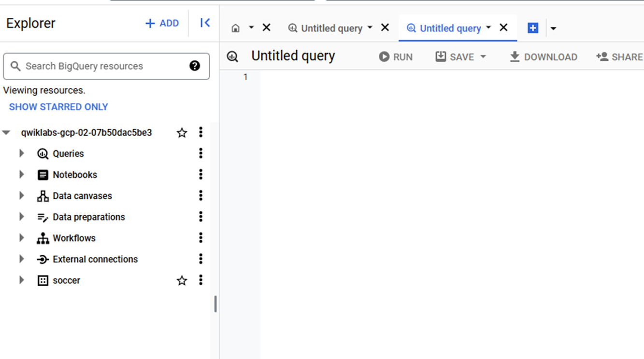644x359 pixels.
Task: Open the new tab options dropdown arrow
Action: tap(554, 28)
